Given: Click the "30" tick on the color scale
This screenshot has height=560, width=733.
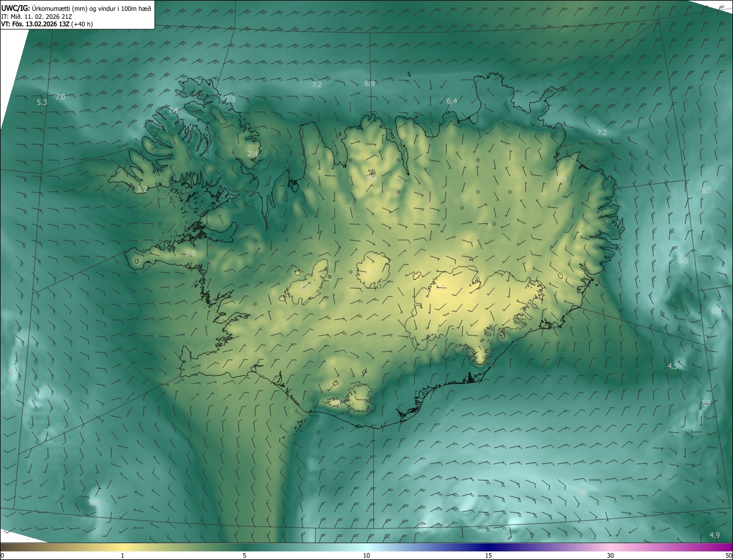Looking at the screenshot, I should tap(610, 555).
